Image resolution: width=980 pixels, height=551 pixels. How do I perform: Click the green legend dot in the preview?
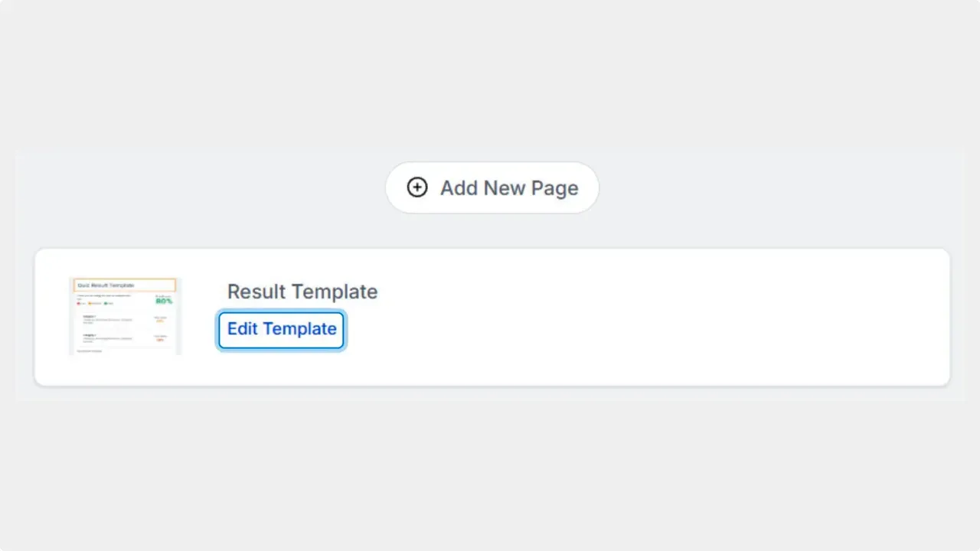click(x=106, y=303)
